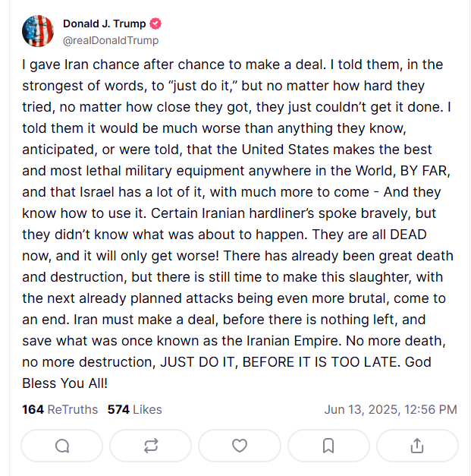Click the quoted "just do it," phrase

click(x=203, y=86)
